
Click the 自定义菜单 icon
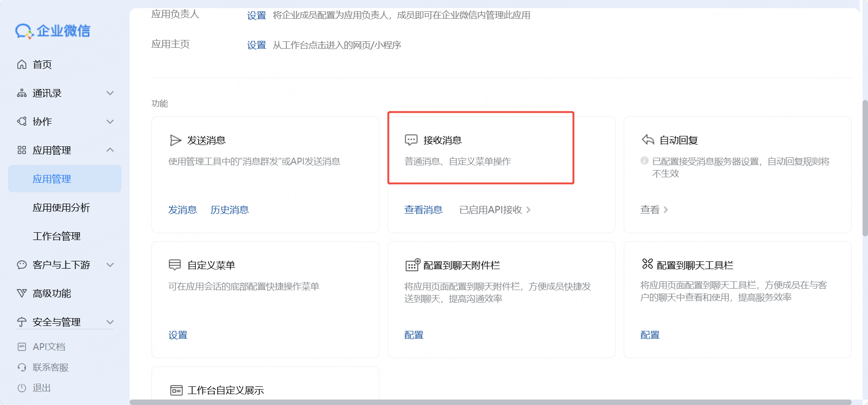tap(175, 265)
